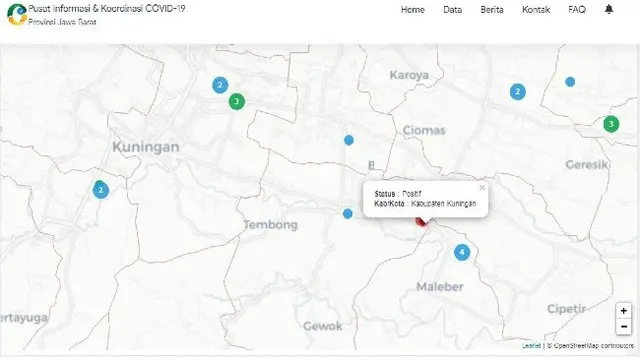
Task: Click the Maleber map label
Action: 440,287
